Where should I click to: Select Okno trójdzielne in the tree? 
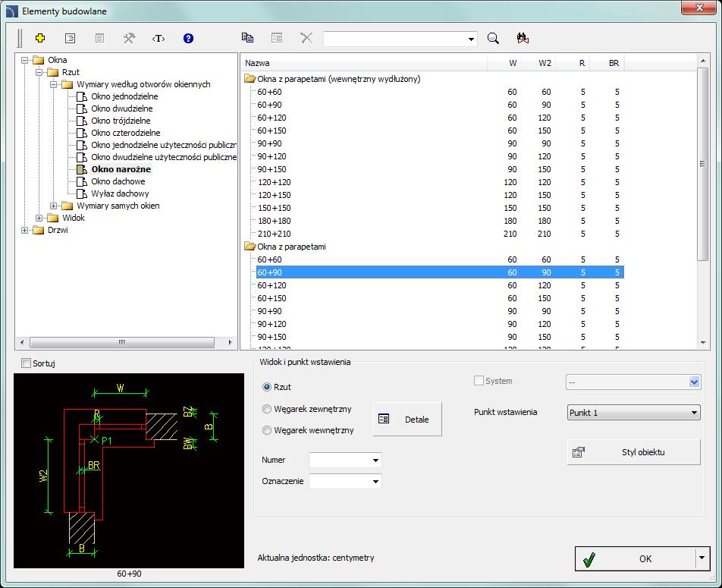[121, 121]
